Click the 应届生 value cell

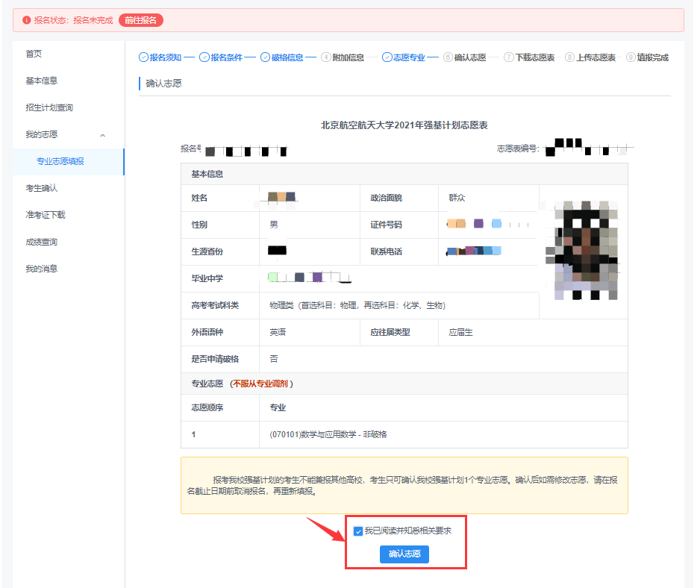(x=460, y=332)
